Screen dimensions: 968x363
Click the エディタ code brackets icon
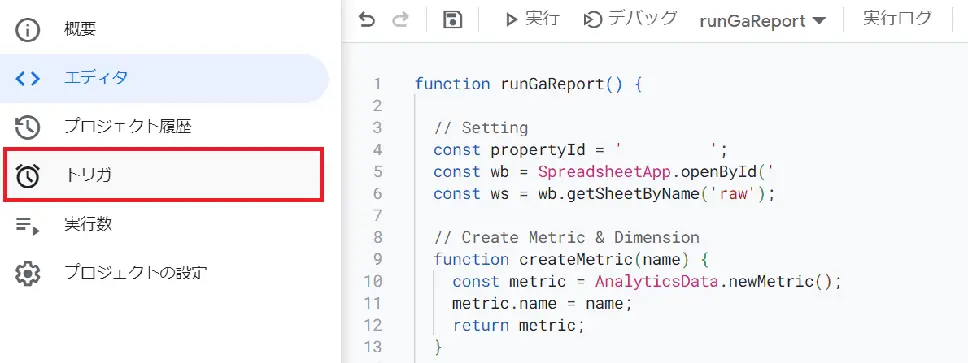tap(27, 78)
